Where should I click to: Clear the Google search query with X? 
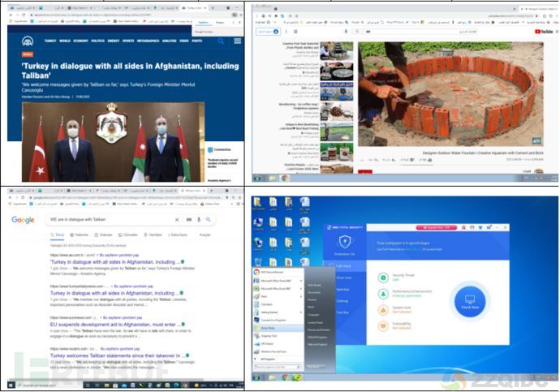(177, 220)
